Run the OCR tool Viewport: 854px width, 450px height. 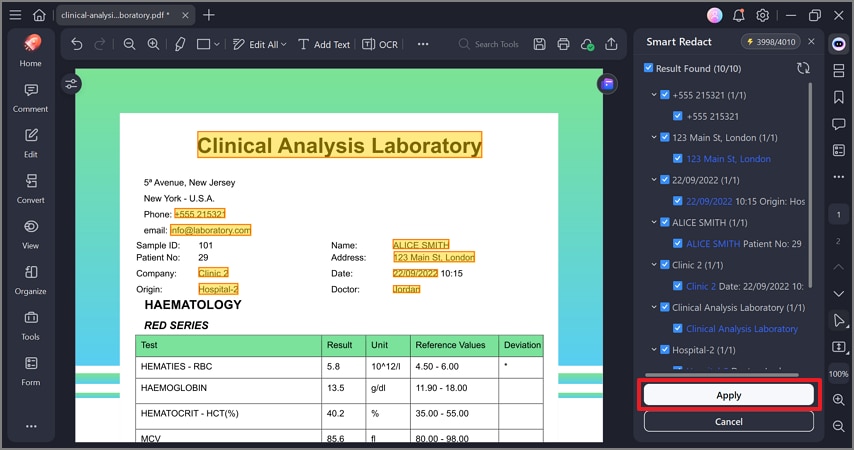pos(380,45)
